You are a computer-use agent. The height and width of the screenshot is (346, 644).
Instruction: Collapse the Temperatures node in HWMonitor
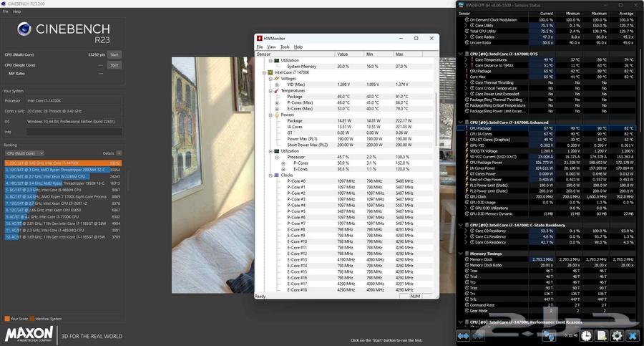(270, 90)
